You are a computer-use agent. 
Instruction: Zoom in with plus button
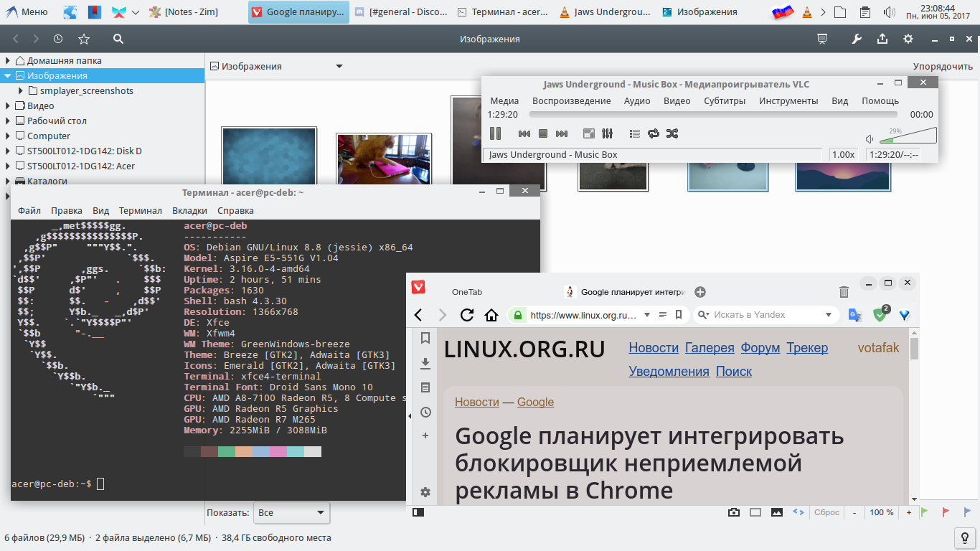(x=909, y=512)
